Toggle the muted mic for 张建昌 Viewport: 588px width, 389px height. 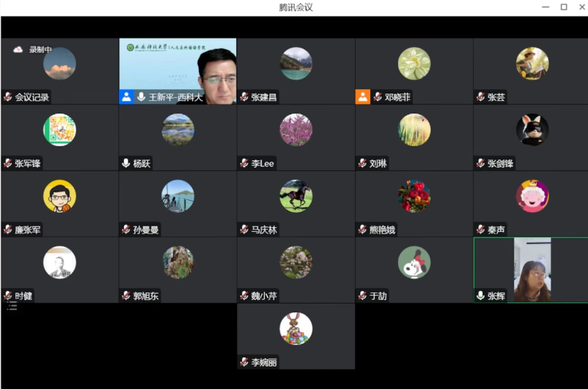(244, 97)
